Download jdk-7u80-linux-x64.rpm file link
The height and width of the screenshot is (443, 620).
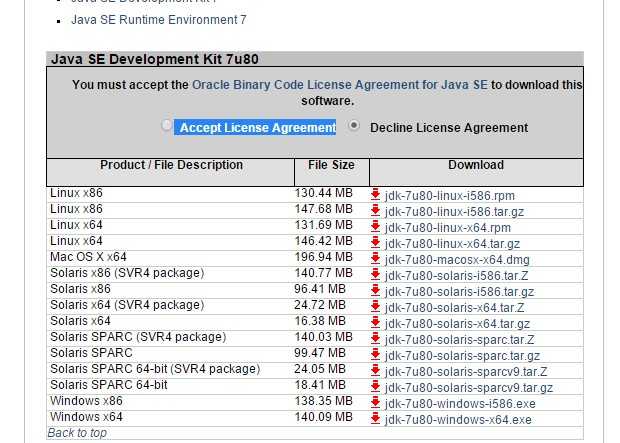[448, 228]
